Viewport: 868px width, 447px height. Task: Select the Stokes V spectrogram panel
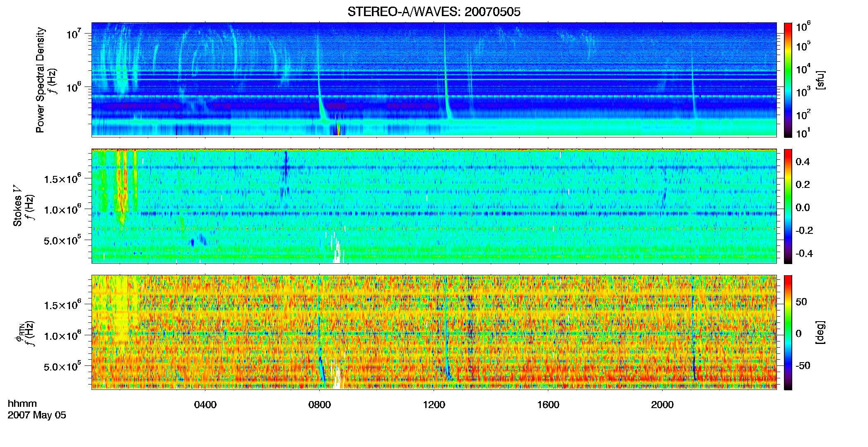[434, 206]
